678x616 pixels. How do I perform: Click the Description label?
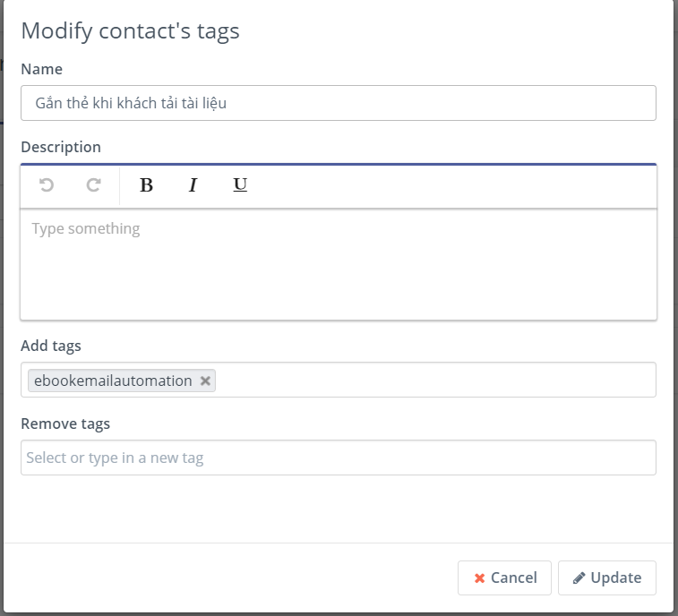coord(61,147)
